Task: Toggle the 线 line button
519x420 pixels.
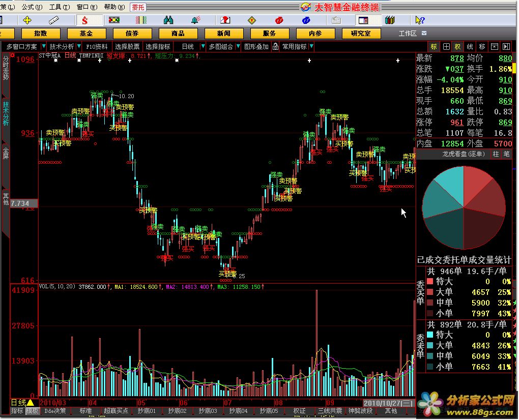Action: click(x=470, y=47)
